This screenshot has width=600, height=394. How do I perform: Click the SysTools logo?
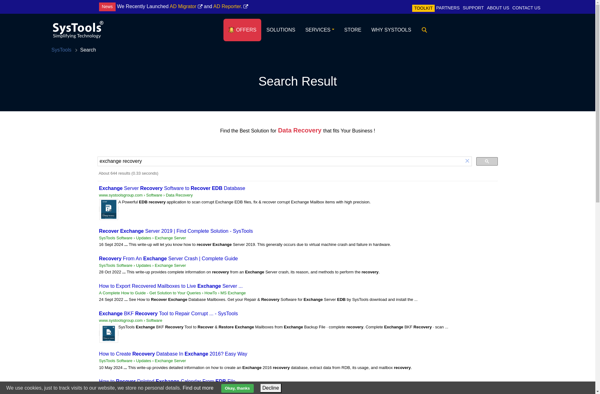coord(78,30)
